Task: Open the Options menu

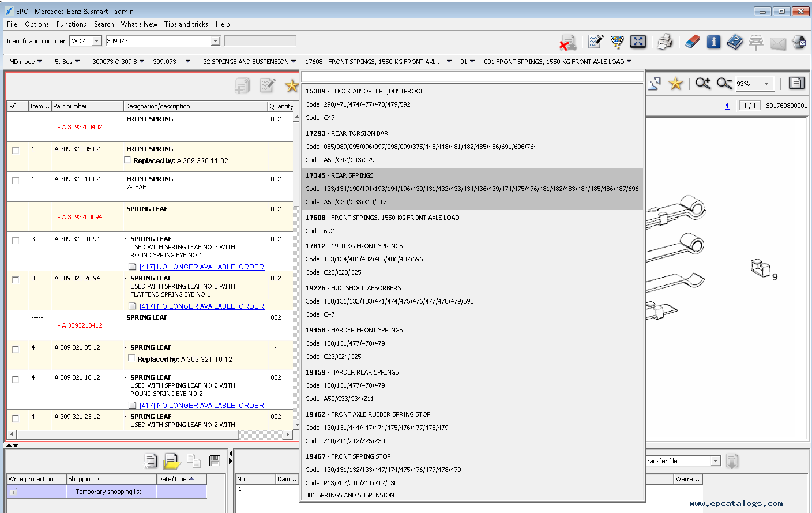Action: (37, 24)
